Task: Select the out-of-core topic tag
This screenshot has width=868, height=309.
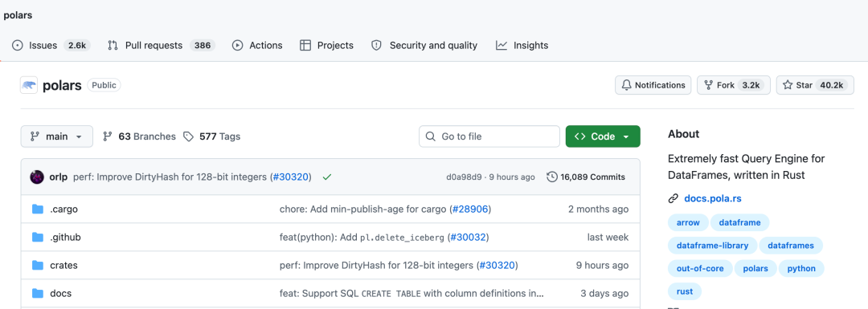Action: coord(700,269)
